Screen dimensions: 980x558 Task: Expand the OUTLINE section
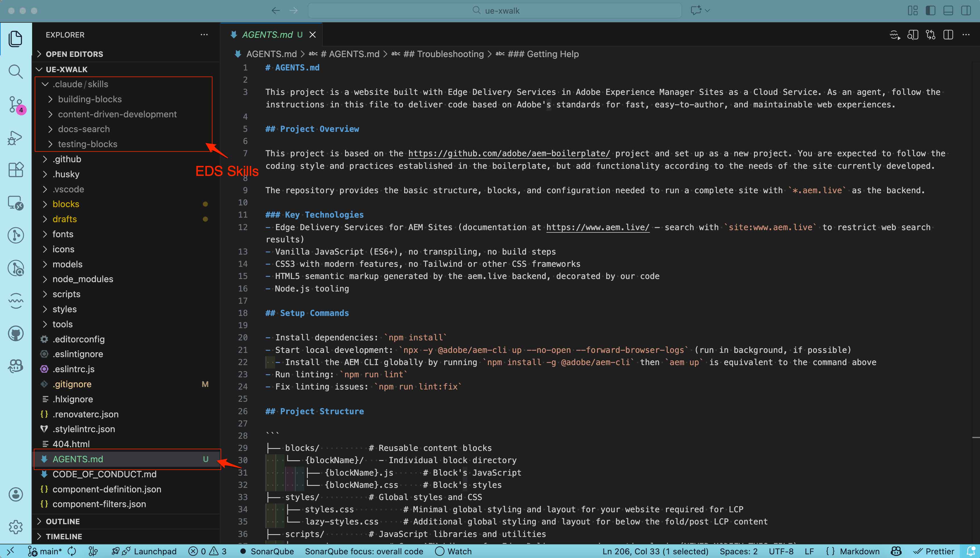pyautogui.click(x=63, y=521)
